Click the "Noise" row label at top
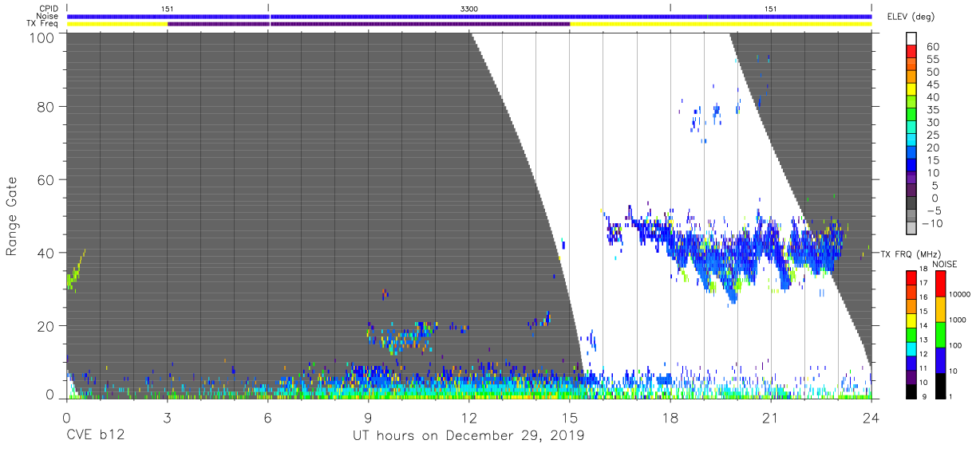The height and width of the screenshot is (452, 980). click(x=47, y=16)
